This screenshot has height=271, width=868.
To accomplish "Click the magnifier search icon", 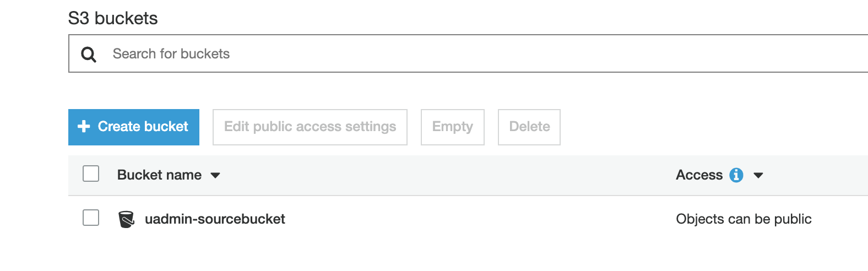I will pos(89,54).
